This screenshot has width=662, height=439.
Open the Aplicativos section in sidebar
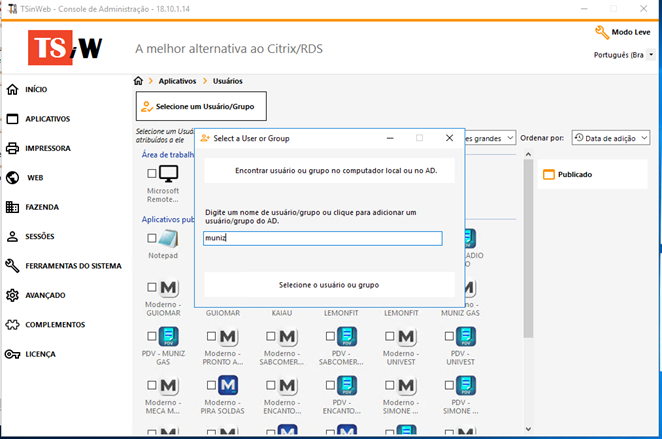click(47, 119)
